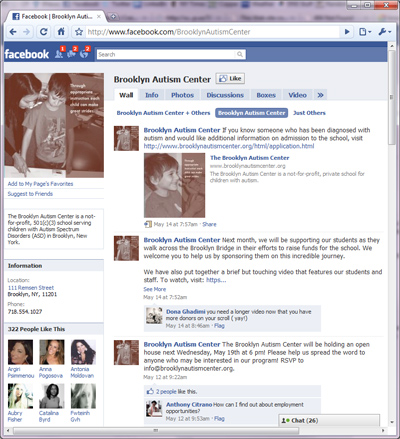
Task: Click the browser address bar
Action: (213, 32)
